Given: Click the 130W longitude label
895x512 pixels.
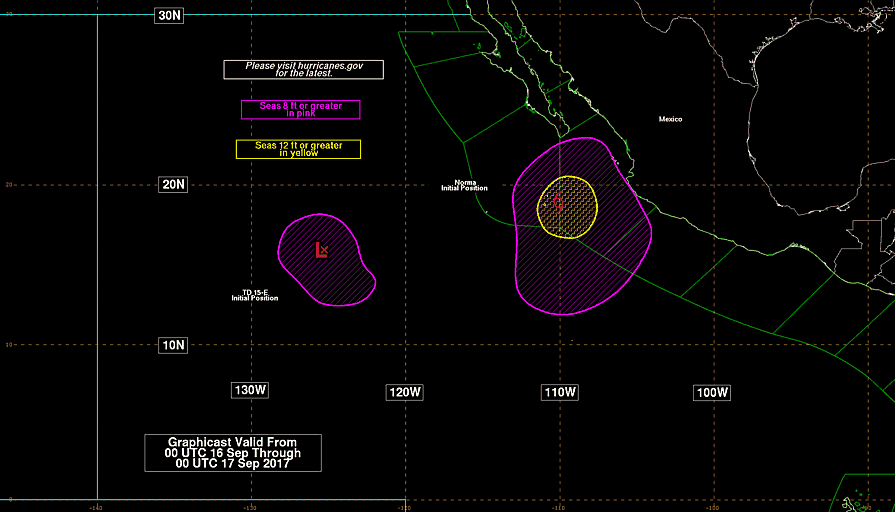Looking at the screenshot, I should 250,390.
